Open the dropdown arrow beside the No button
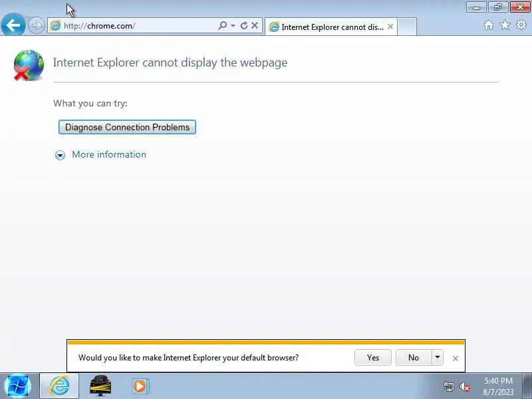 [438, 358]
